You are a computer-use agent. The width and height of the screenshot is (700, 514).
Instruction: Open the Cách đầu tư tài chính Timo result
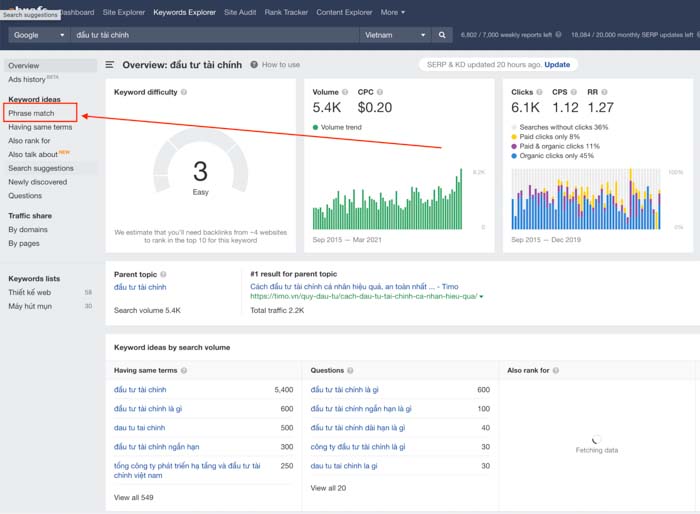[354, 287]
